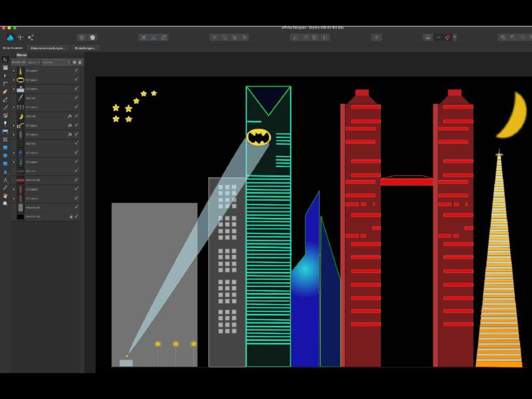Select the Vector Brush tool

[5, 108]
